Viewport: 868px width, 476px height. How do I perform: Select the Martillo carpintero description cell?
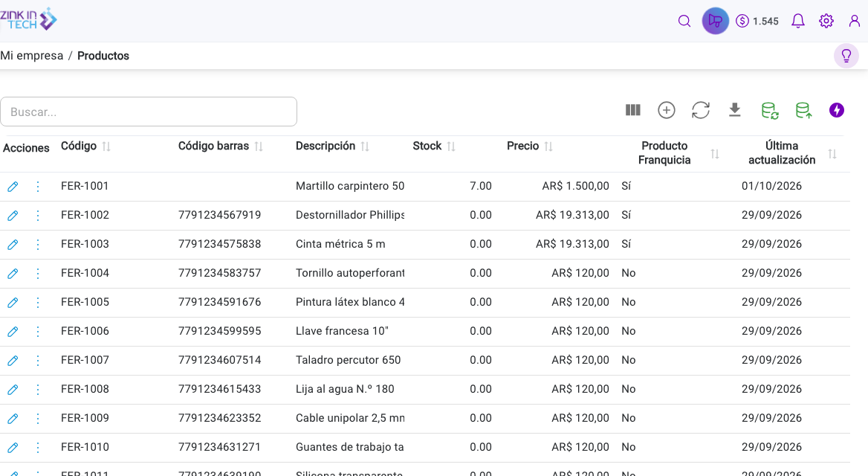coord(350,186)
